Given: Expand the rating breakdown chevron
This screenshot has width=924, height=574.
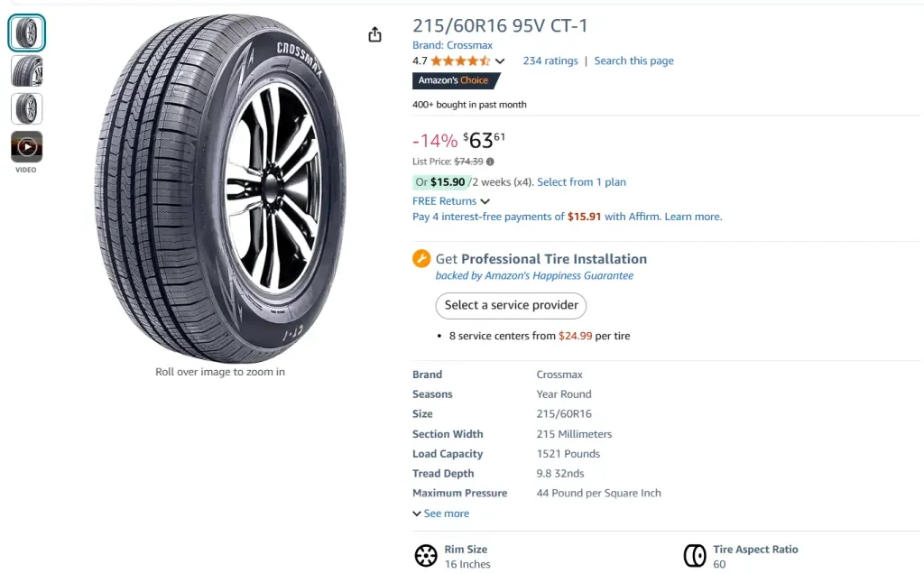Looking at the screenshot, I should [500, 61].
